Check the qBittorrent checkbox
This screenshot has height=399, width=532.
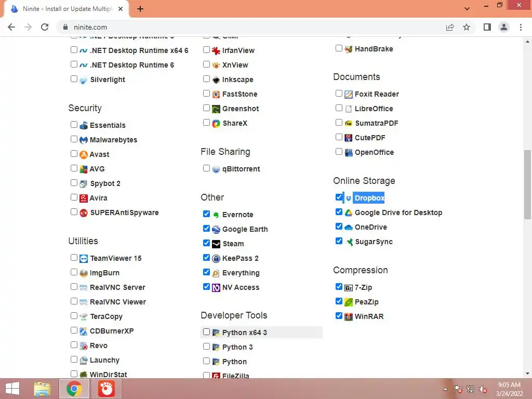(206, 168)
